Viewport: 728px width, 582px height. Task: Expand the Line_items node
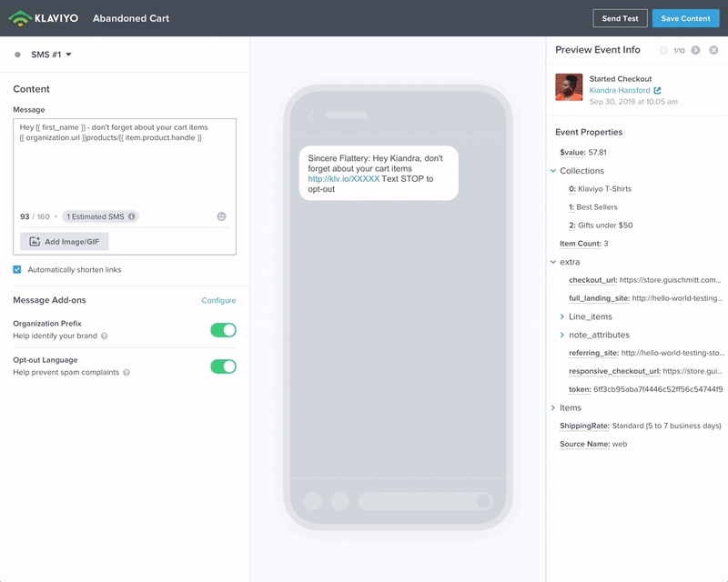pyautogui.click(x=562, y=316)
